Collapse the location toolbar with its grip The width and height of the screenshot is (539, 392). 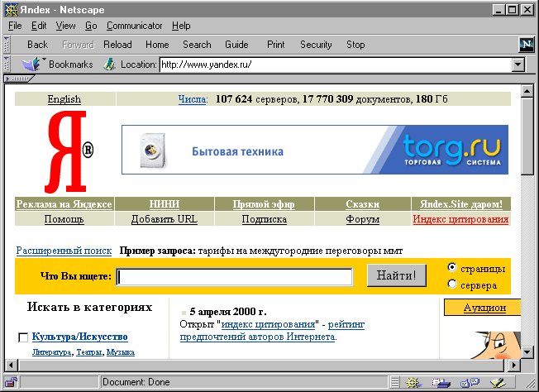(7, 65)
